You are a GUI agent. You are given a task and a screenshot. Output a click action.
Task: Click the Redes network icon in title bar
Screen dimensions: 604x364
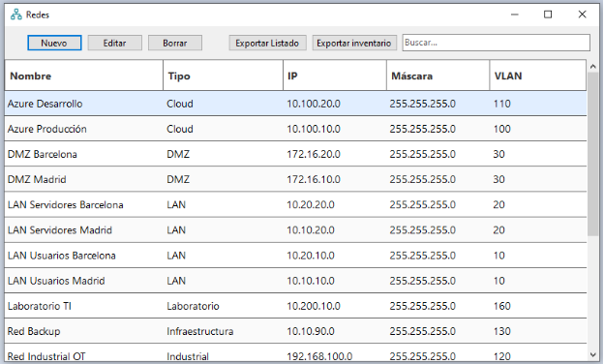pyautogui.click(x=16, y=15)
